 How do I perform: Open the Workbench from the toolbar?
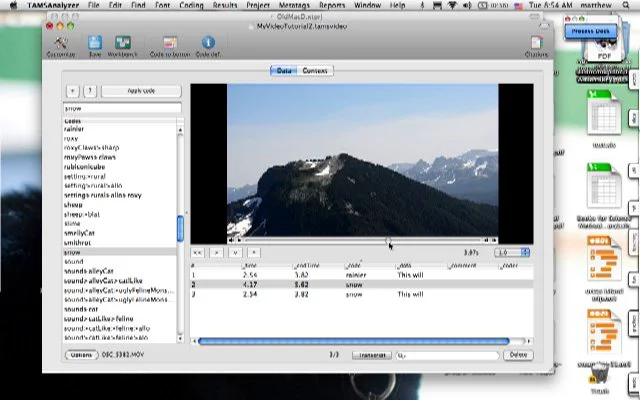tap(122, 47)
